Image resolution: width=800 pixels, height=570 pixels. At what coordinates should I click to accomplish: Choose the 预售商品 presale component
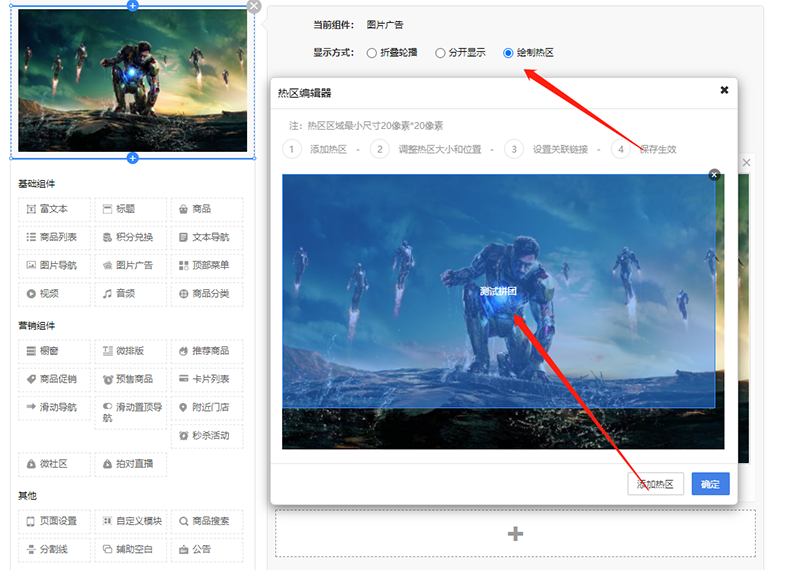131,379
